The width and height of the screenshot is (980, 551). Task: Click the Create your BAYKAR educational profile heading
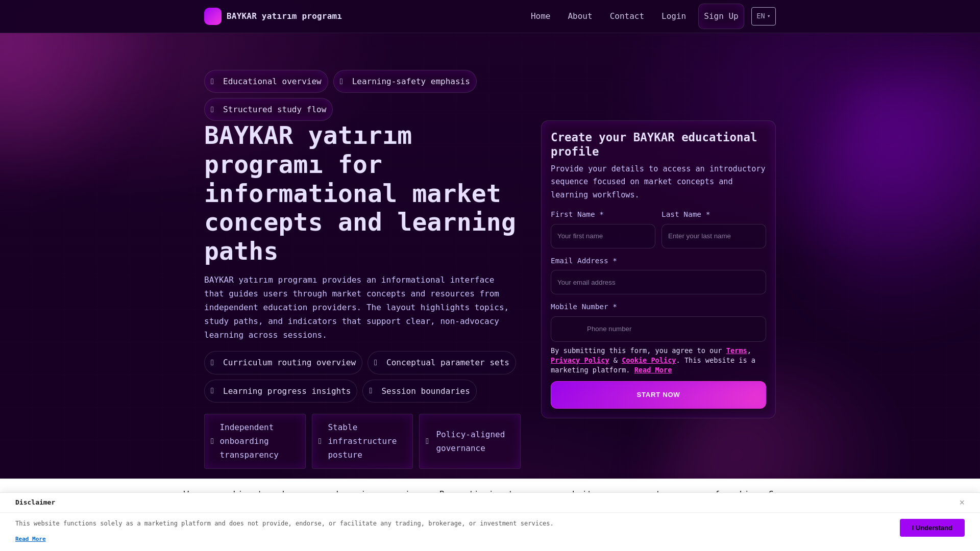pyautogui.click(x=654, y=144)
